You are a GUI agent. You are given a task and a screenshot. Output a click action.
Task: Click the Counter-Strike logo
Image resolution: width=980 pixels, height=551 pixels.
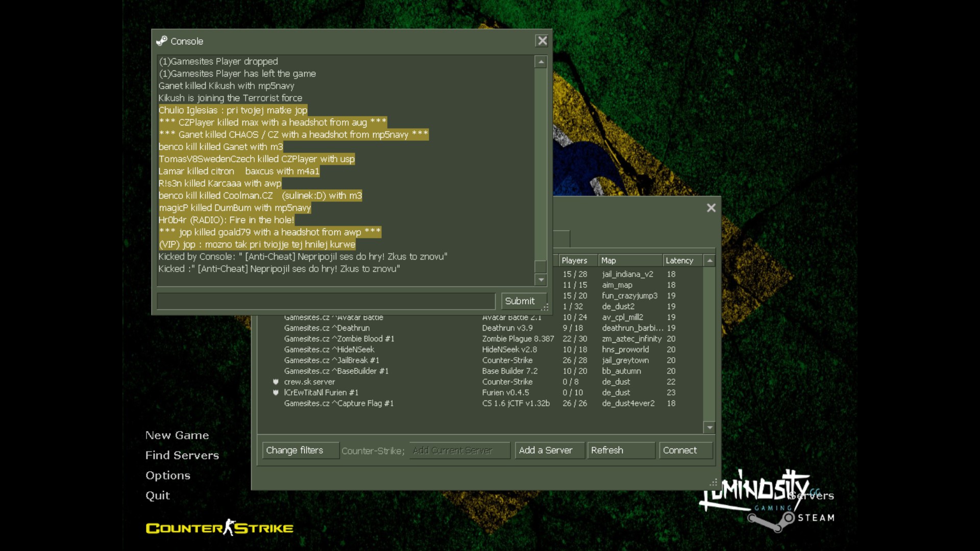219,528
